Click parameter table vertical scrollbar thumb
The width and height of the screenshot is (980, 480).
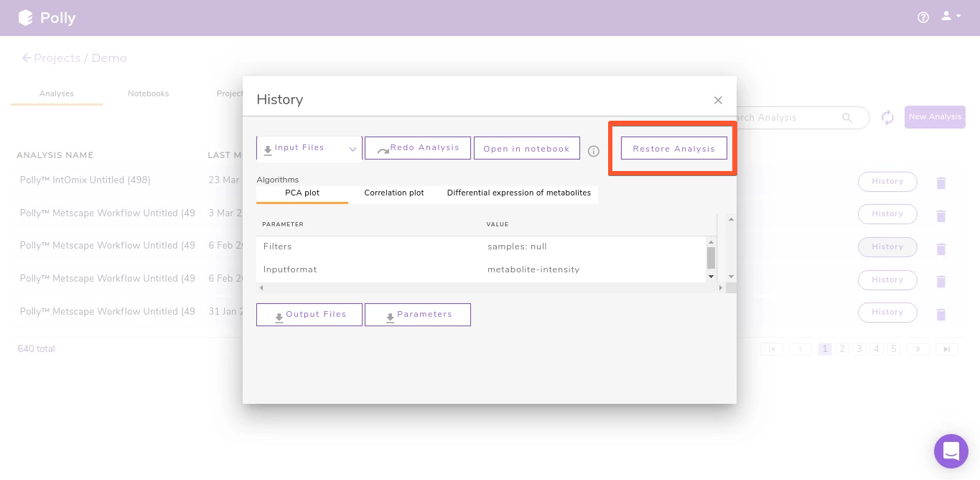click(711, 258)
